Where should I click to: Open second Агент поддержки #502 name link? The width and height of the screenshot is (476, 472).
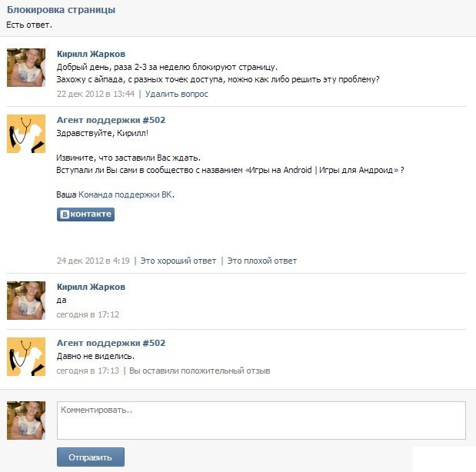click(111, 343)
